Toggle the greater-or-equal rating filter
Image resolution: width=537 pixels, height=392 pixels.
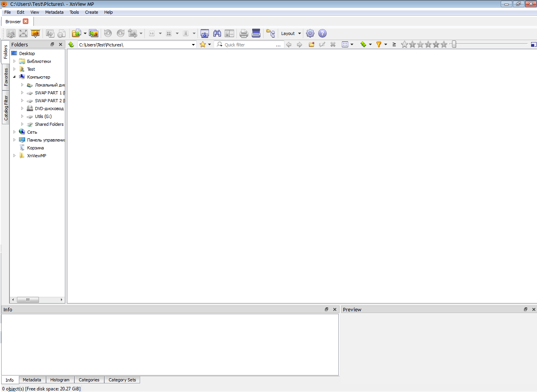pos(394,44)
